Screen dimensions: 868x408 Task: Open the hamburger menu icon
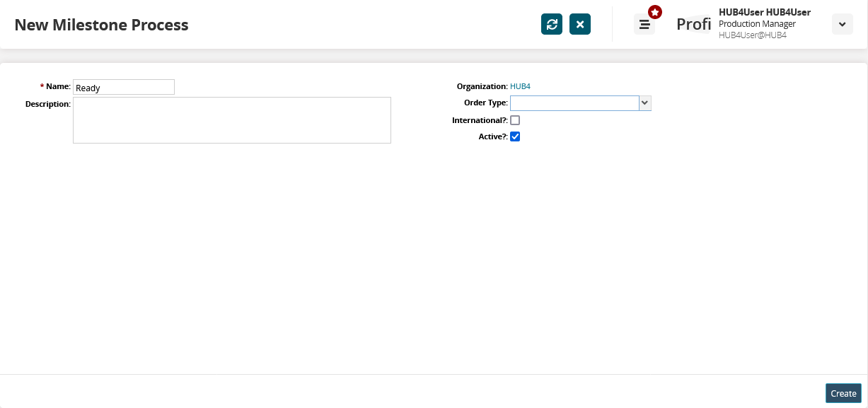tap(644, 25)
